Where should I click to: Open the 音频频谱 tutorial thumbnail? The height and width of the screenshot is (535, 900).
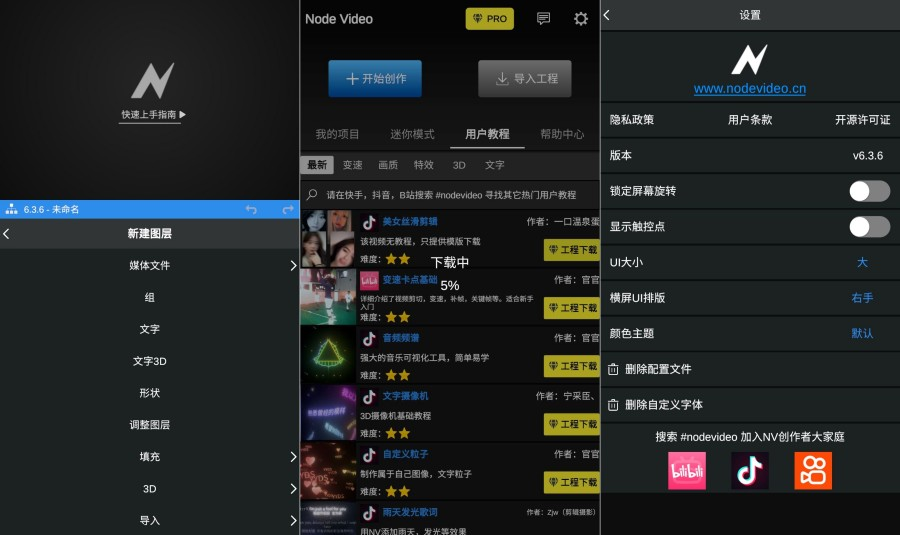[x=328, y=355]
